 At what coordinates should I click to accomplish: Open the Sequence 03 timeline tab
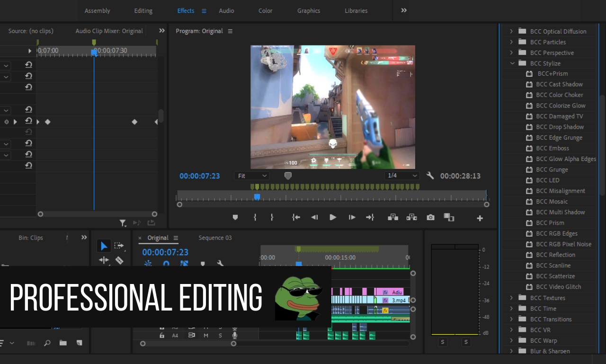point(215,238)
